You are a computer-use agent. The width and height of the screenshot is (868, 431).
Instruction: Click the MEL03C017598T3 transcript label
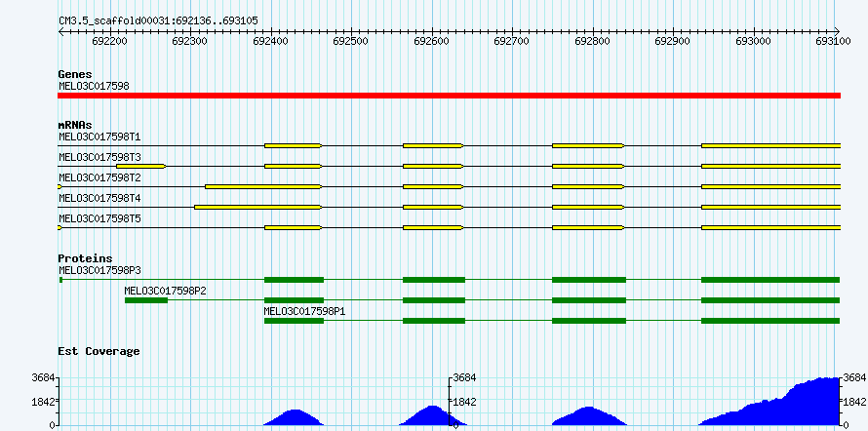pyautogui.click(x=99, y=157)
